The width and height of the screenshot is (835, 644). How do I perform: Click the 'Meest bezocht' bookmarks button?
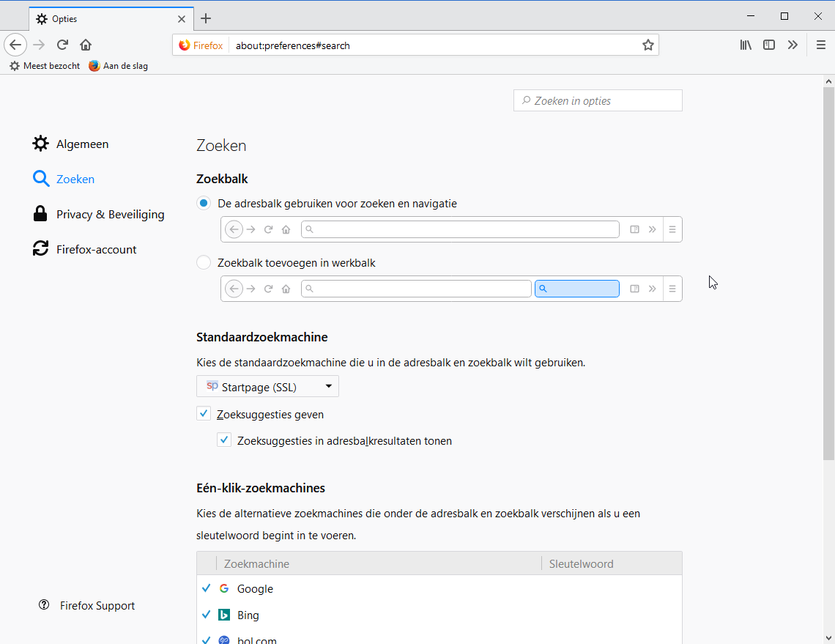(45, 66)
